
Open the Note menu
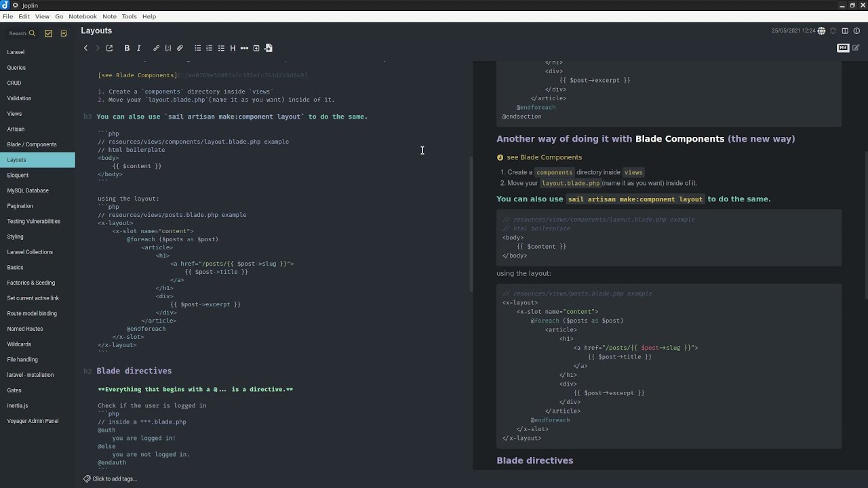click(x=109, y=16)
